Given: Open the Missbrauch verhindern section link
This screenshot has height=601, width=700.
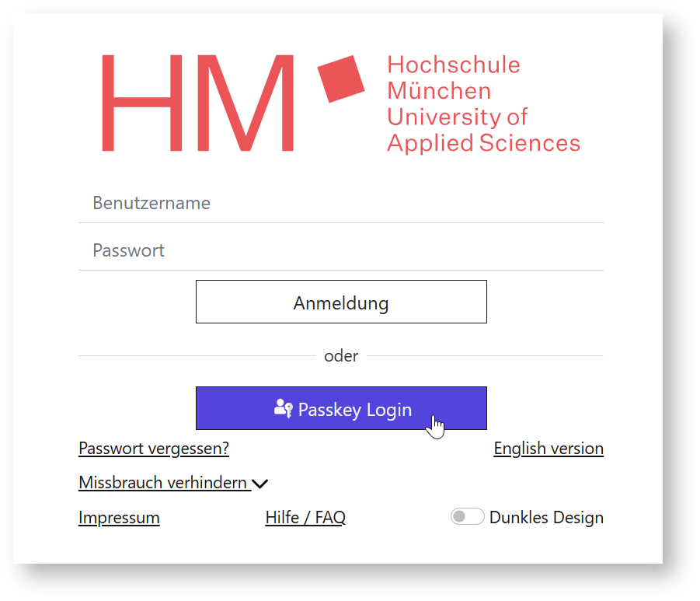Looking at the screenshot, I should tap(163, 483).
